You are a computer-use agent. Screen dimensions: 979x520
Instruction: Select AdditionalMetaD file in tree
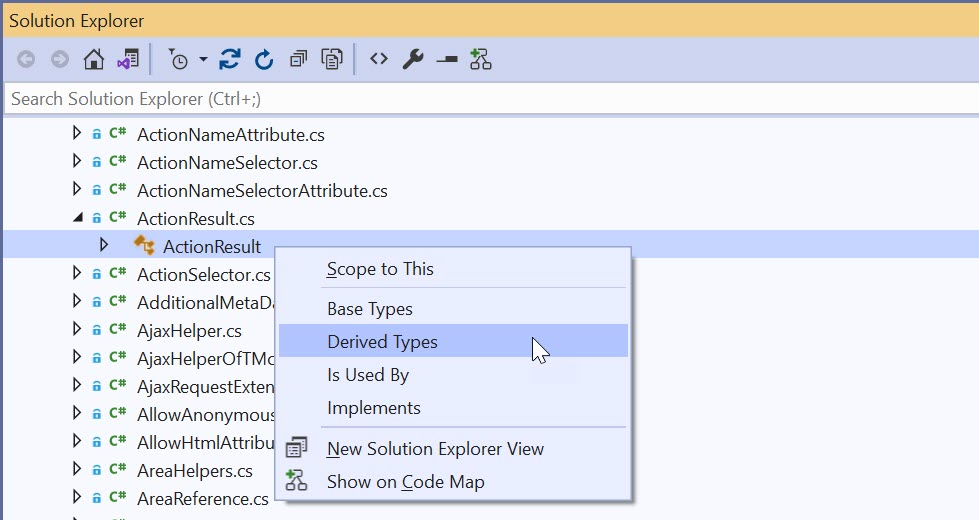[205, 303]
